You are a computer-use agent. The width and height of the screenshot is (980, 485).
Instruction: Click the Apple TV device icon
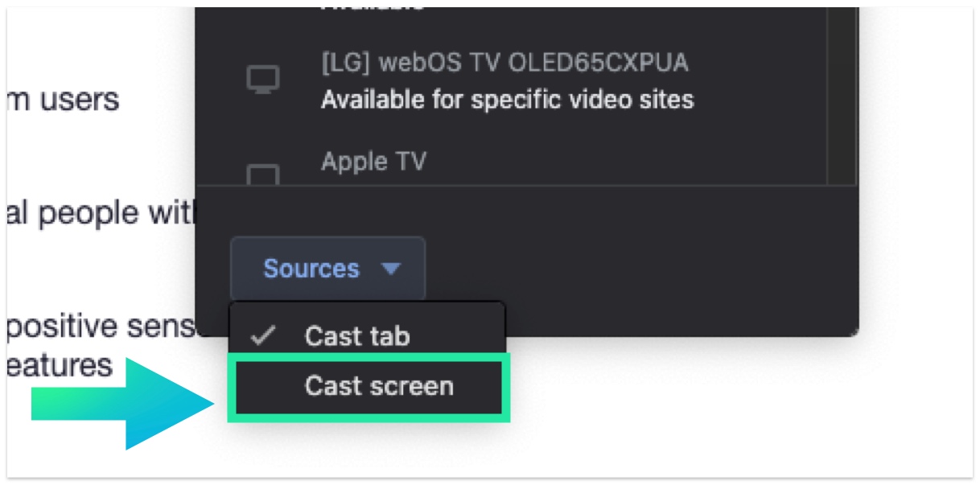click(262, 175)
